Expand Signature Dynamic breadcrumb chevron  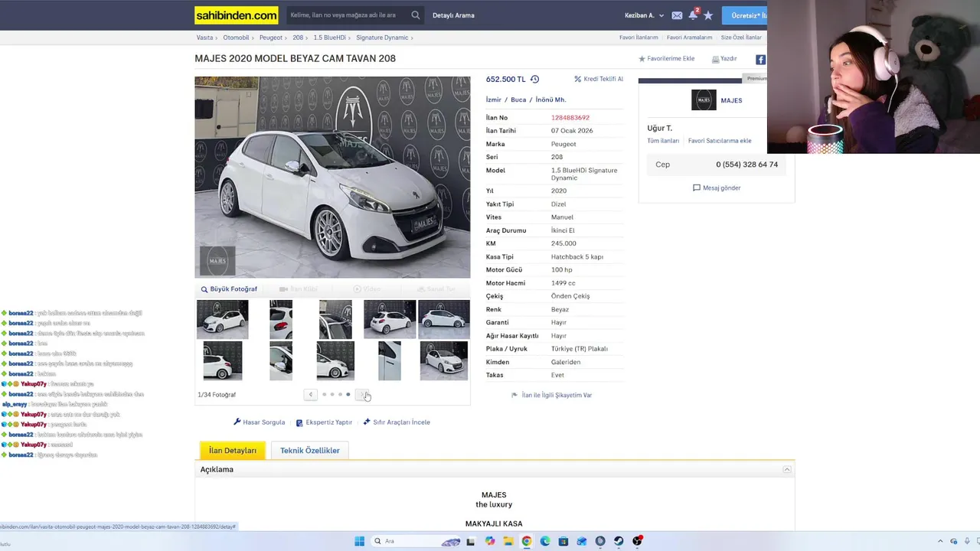point(412,37)
